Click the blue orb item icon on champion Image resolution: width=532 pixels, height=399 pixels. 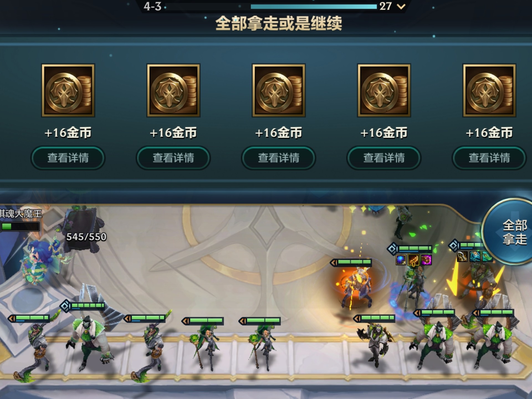pos(401,260)
